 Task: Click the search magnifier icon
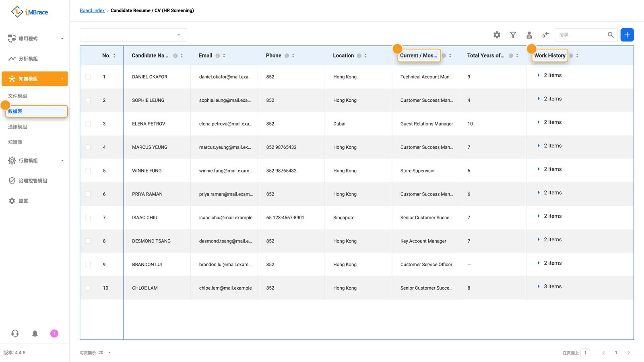point(611,35)
